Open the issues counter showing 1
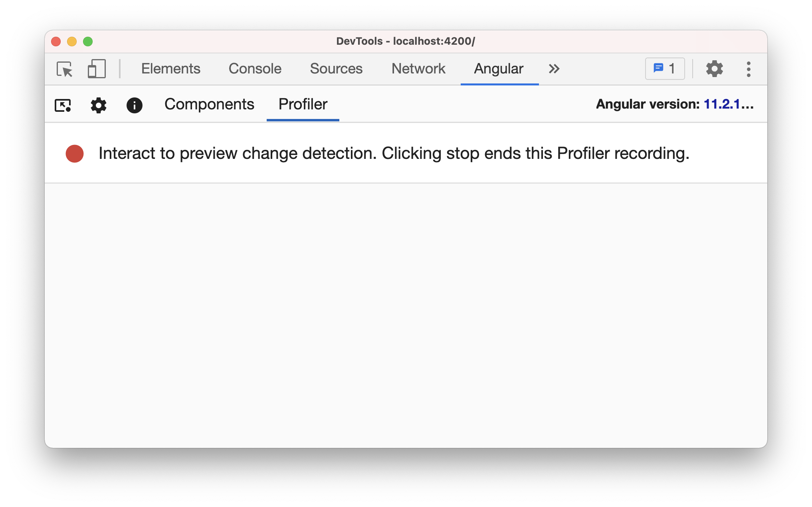 [x=665, y=69]
